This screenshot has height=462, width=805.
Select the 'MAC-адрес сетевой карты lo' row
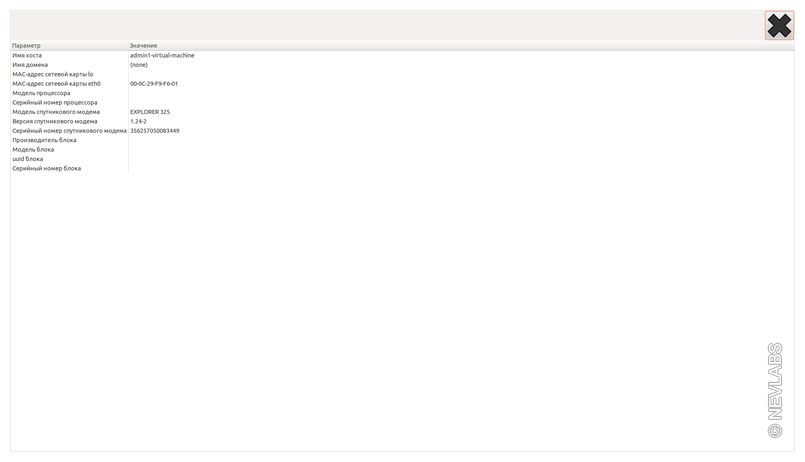click(x=52, y=74)
